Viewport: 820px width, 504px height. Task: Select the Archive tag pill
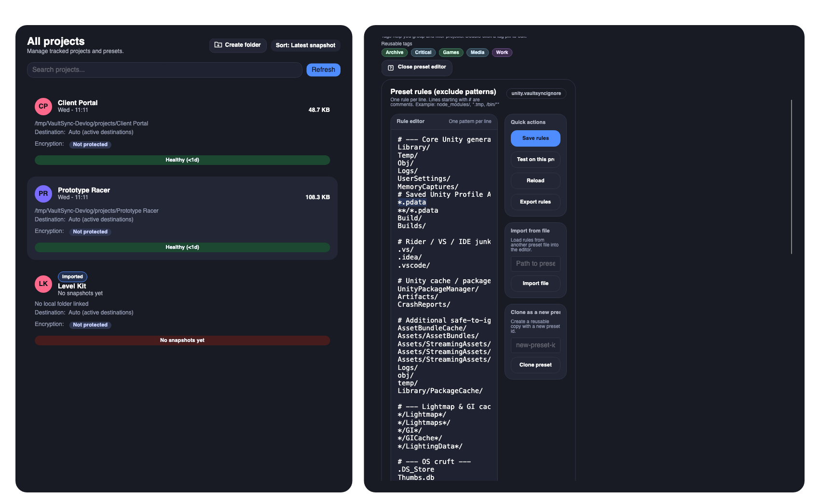point(395,53)
